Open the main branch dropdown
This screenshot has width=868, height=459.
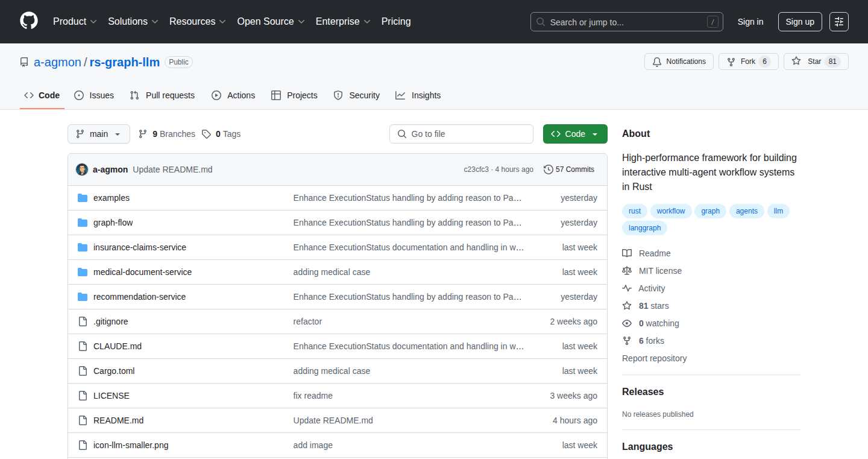click(x=99, y=134)
